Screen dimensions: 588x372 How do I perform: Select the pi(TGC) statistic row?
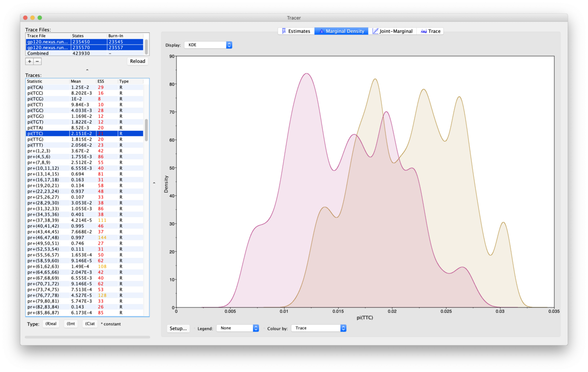pos(84,110)
